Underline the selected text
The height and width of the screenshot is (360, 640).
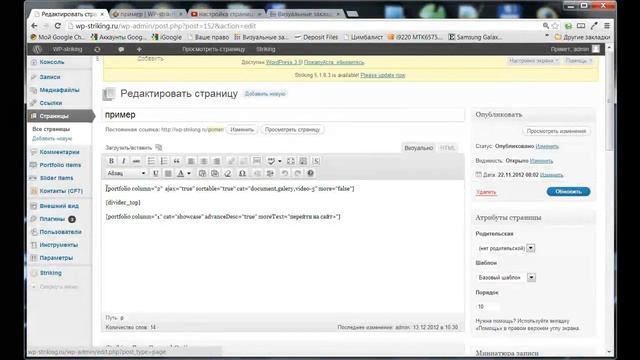tap(156, 173)
